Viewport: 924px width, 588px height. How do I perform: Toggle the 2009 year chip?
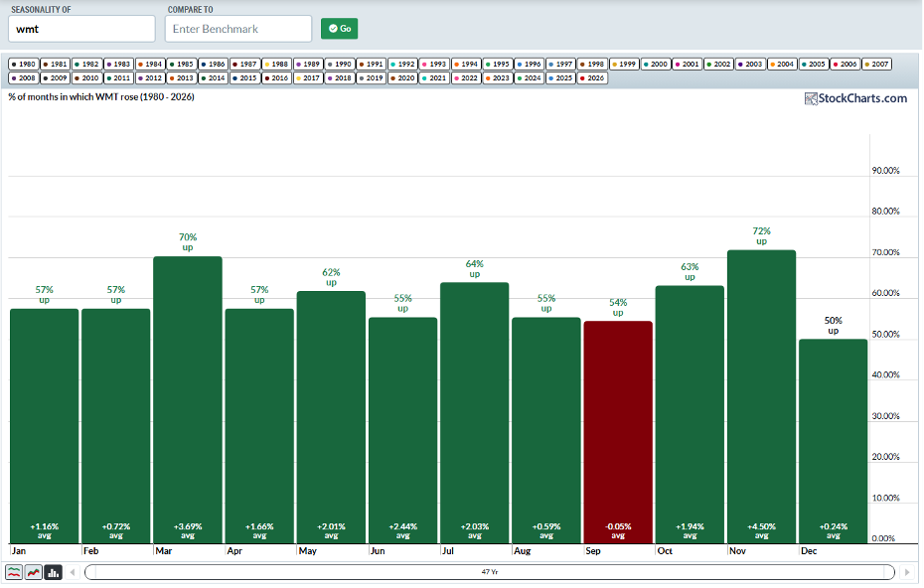56,77
